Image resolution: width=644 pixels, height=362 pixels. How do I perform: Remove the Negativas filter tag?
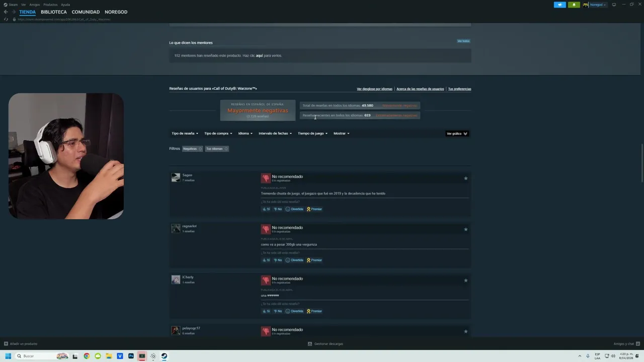point(200,149)
